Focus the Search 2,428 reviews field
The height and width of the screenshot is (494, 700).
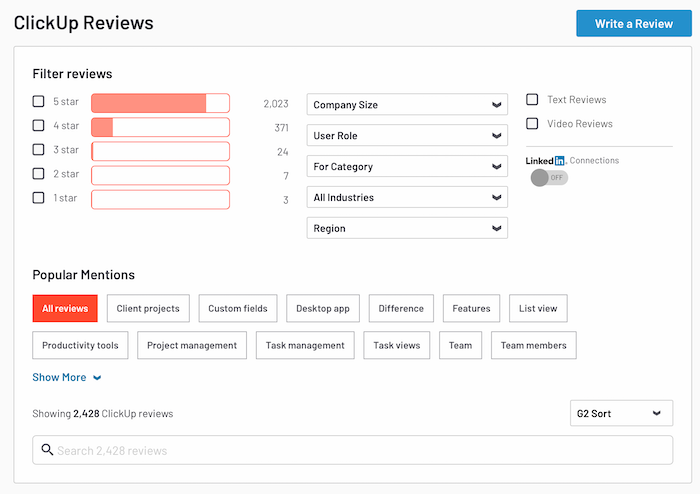[352, 450]
